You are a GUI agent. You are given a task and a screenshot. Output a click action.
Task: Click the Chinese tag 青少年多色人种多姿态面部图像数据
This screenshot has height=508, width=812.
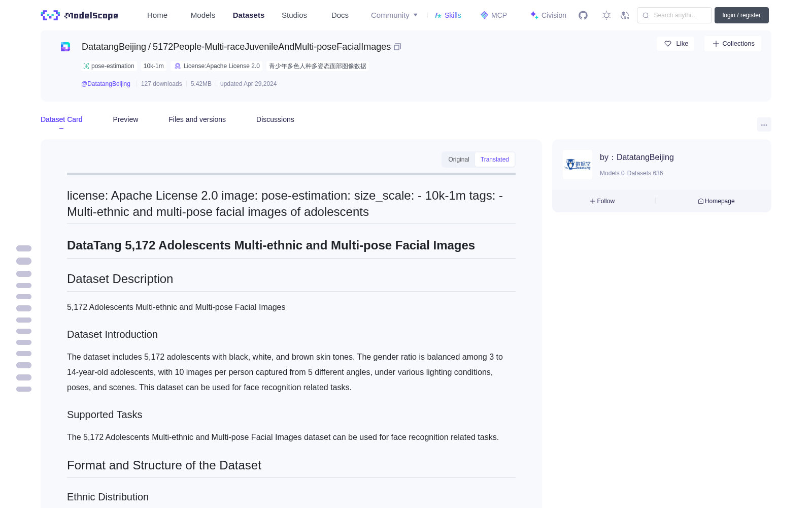(x=318, y=66)
